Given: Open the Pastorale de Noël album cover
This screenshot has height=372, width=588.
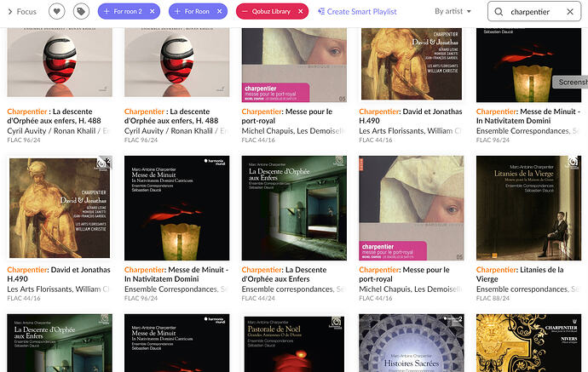Looking at the screenshot, I should pos(294,343).
